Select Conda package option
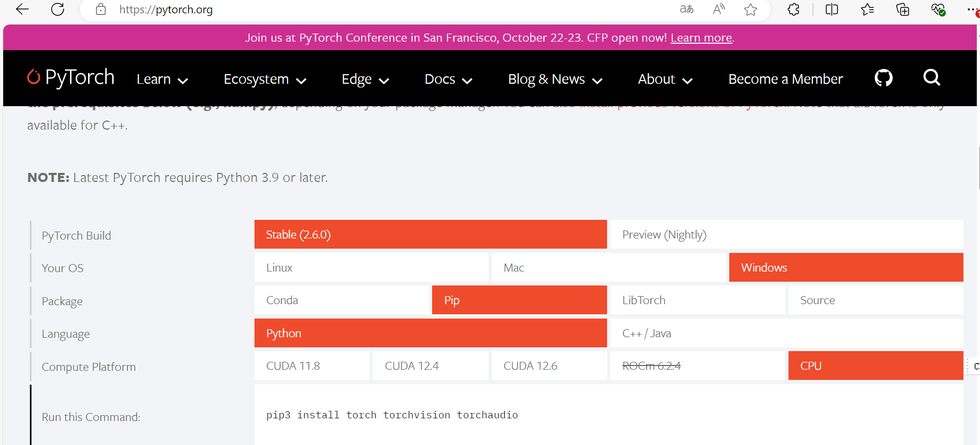 (341, 300)
